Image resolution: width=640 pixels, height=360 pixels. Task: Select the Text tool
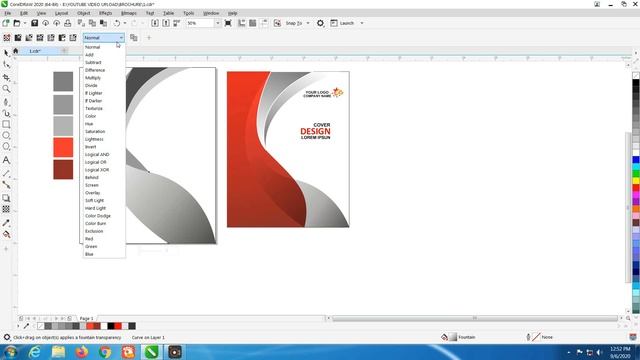[6, 160]
